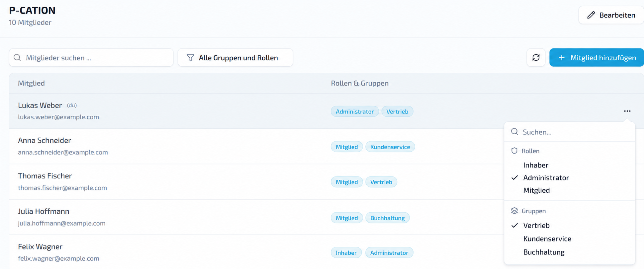Click the name Julia Hoffmann

44,211
